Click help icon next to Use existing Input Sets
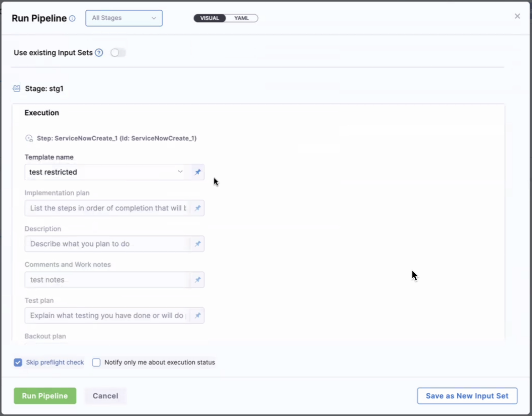The width and height of the screenshot is (532, 416). click(99, 53)
